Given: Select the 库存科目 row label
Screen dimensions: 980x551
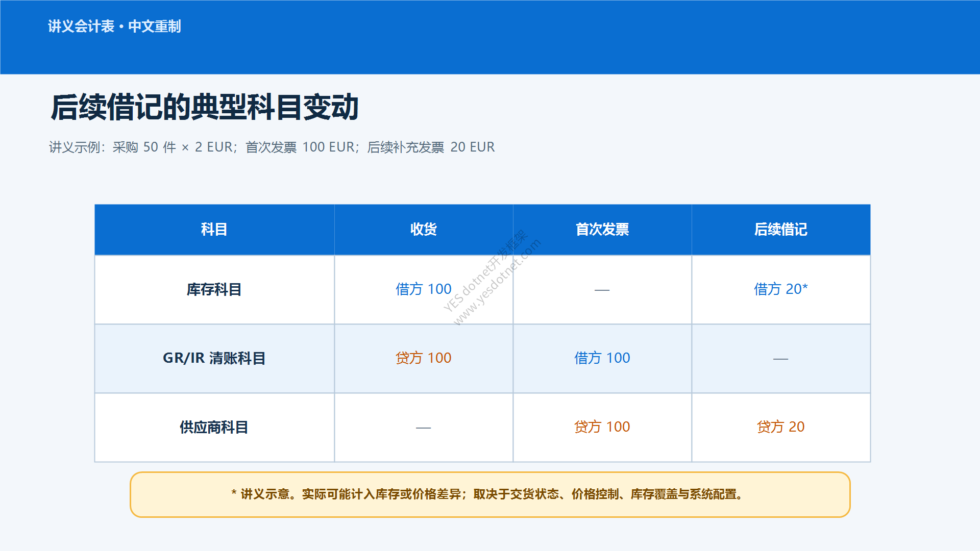Looking at the screenshot, I should (214, 289).
